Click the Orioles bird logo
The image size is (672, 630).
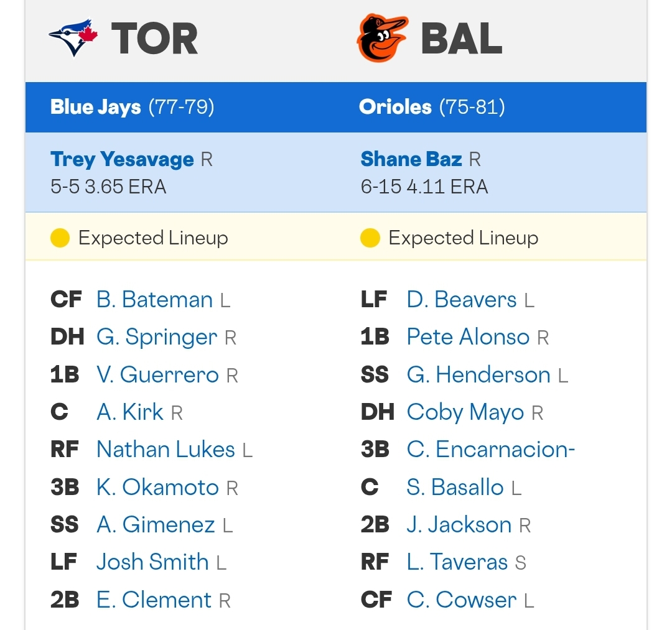[x=382, y=38]
